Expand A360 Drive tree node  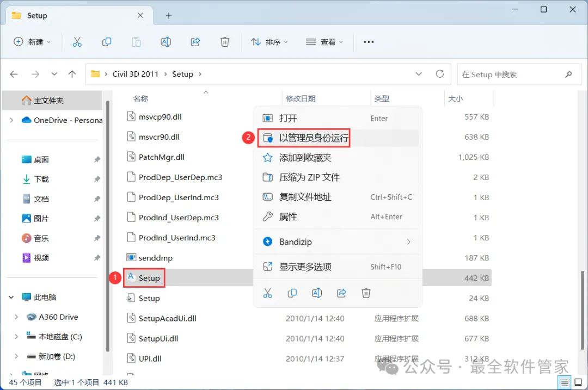pos(16,317)
